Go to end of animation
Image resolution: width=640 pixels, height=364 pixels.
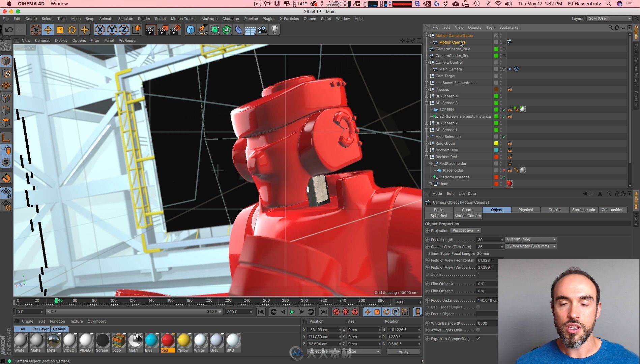tap(323, 312)
